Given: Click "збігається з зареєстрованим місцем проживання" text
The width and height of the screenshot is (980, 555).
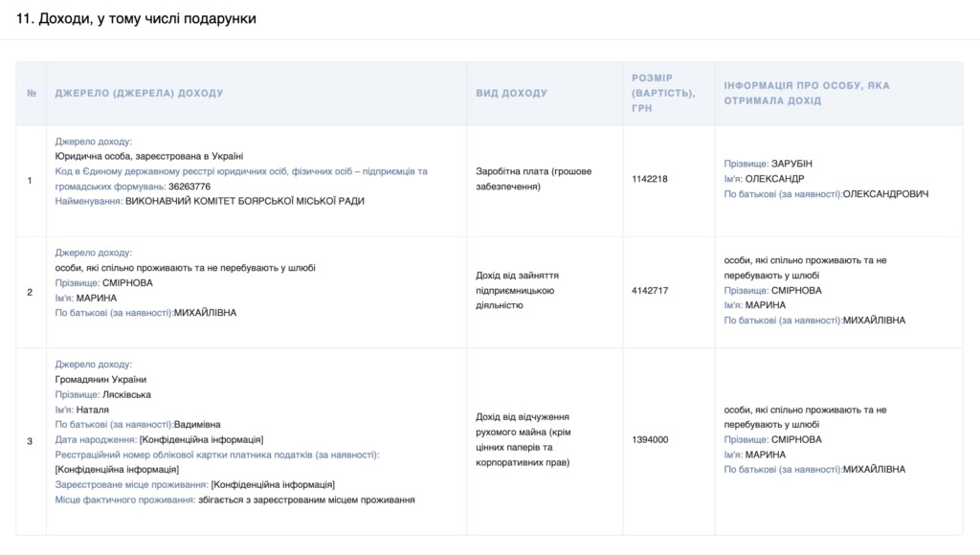Looking at the screenshot, I should (307, 500).
